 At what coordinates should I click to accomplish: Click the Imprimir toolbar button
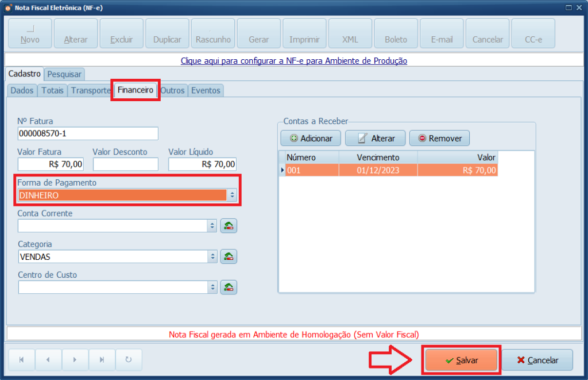click(304, 33)
